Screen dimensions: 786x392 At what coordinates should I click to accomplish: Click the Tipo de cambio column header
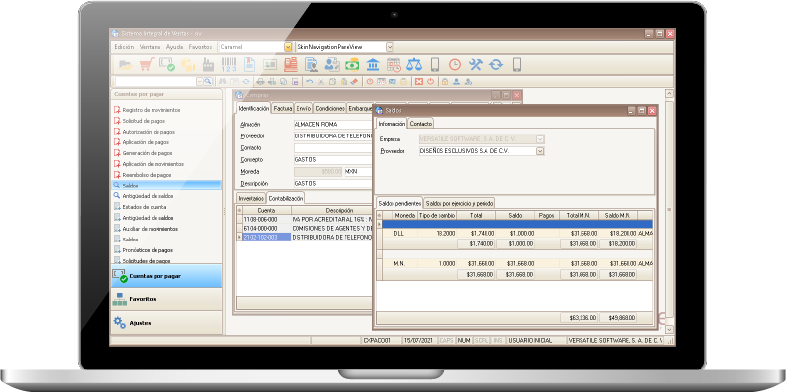(x=437, y=215)
